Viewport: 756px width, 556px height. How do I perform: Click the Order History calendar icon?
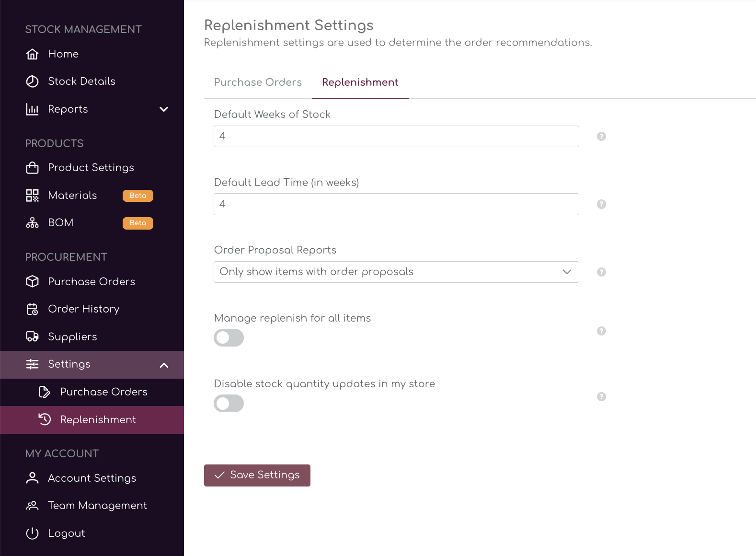click(x=32, y=309)
